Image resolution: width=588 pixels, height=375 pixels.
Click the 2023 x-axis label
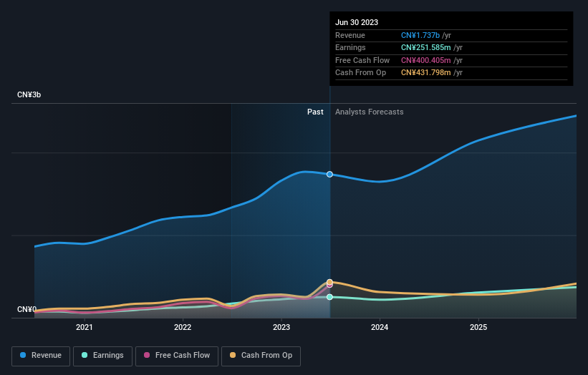click(x=281, y=327)
